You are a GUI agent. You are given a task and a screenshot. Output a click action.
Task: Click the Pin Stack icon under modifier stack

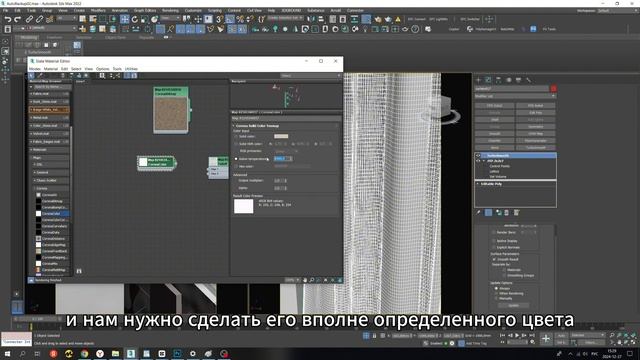[478, 213]
